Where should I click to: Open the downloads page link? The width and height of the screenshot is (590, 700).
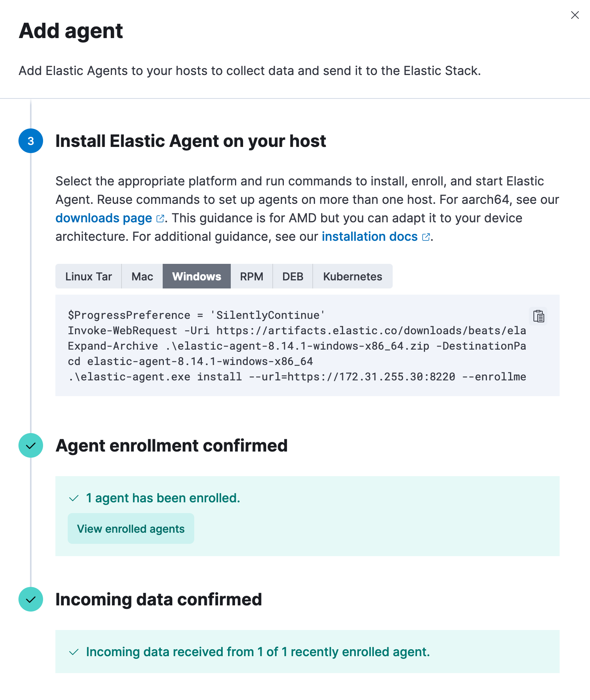pos(104,218)
